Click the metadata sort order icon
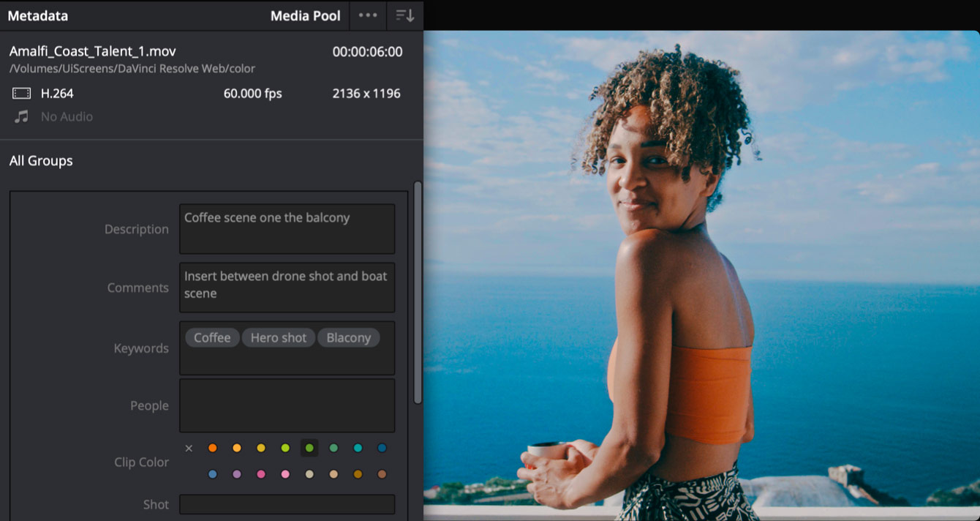The image size is (980, 521). [x=404, y=15]
